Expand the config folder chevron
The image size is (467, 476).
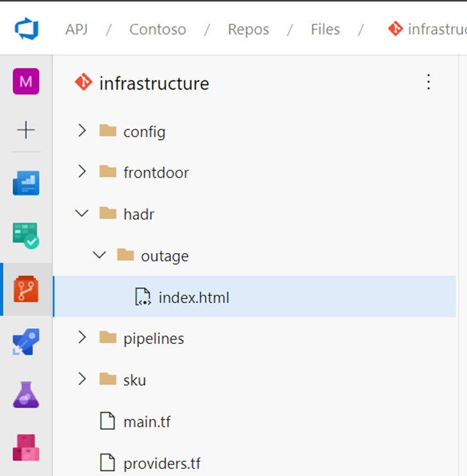[81, 131]
